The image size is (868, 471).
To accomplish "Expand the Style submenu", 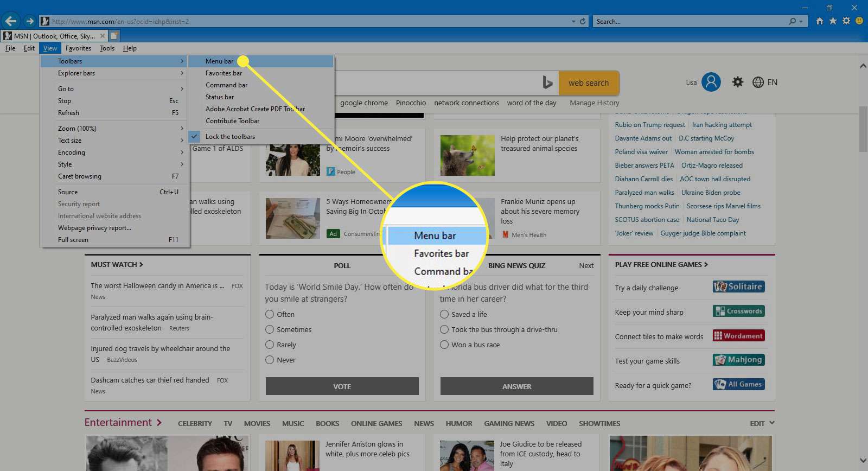I will point(115,164).
